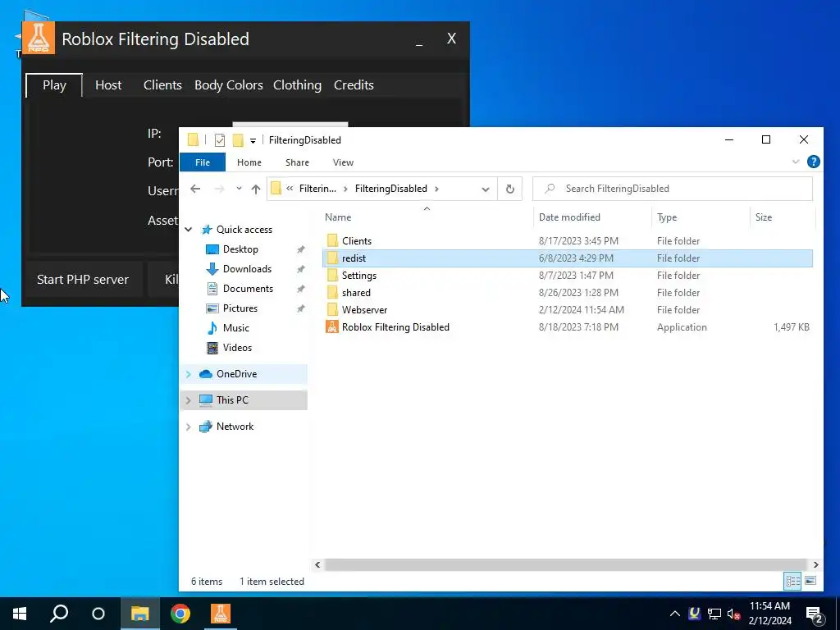Screen dimensions: 840x630
Task: Expand the Explorer ribbon chevron
Action: (x=796, y=162)
